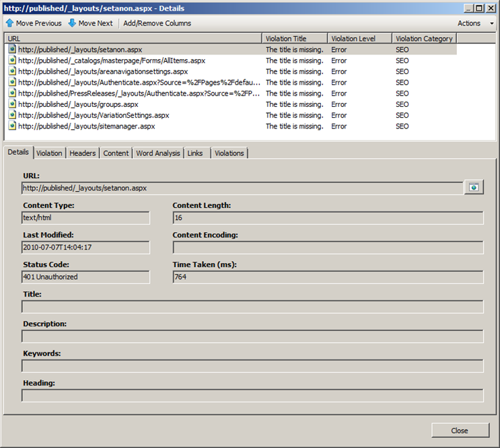Open the Headers tab
Viewport: 500px width, 448px height.
pos(83,153)
